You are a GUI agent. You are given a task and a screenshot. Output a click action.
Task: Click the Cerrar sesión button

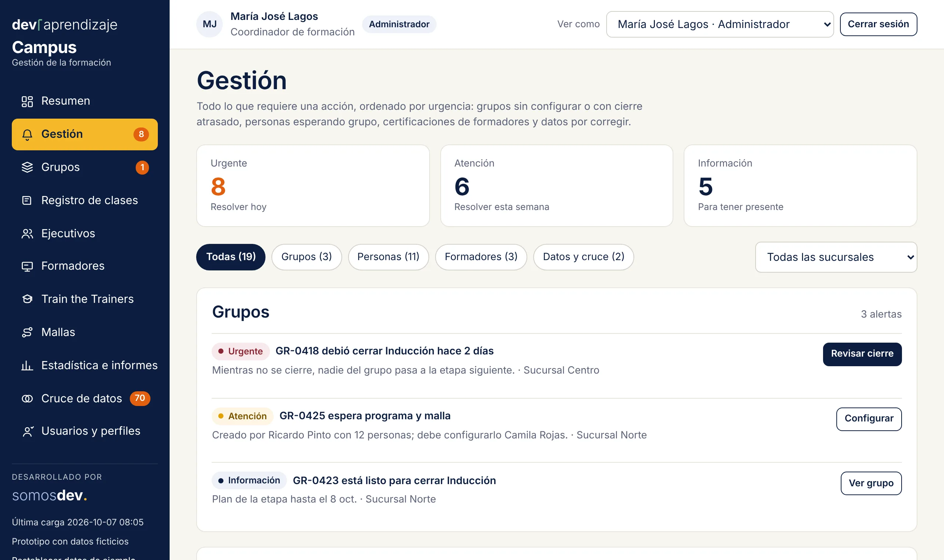point(878,24)
